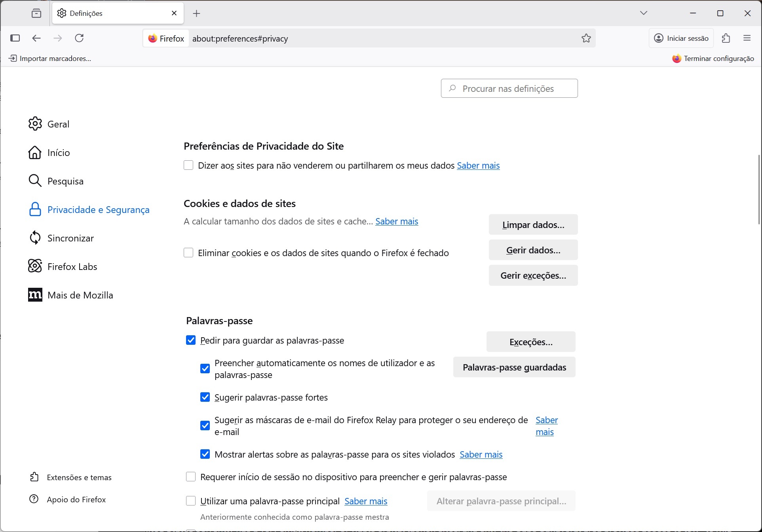The height and width of the screenshot is (532, 762).
Task: Switch to the Pesquisa settings category
Action: tap(65, 181)
